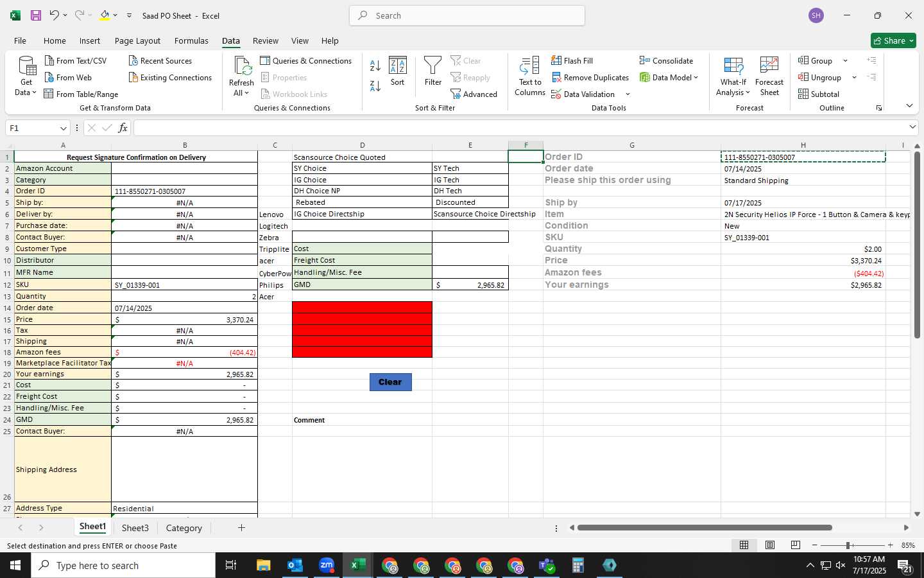The height and width of the screenshot is (578, 924).
Task: Expand the Name Box dropdown
Action: [x=63, y=128]
